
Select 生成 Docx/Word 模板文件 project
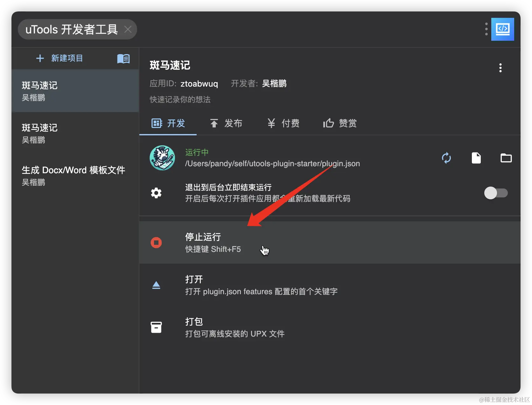point(75,176)
